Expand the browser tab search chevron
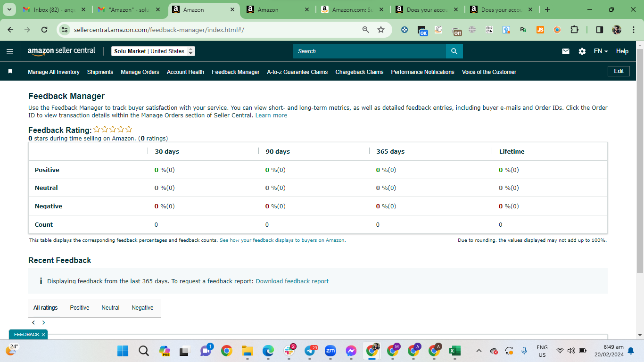 click(x=9, y=9)
